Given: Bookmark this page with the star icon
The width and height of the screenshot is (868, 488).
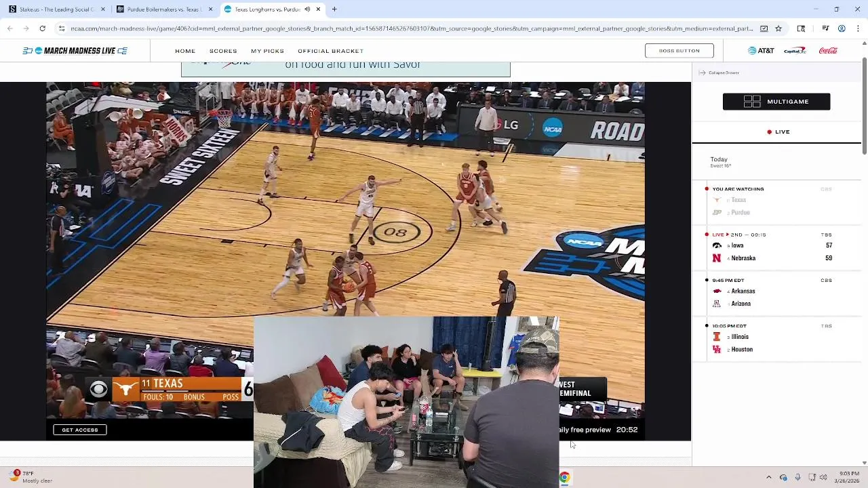Looking at the screenshot, I should pyautogui.click(x=778, y=28).
